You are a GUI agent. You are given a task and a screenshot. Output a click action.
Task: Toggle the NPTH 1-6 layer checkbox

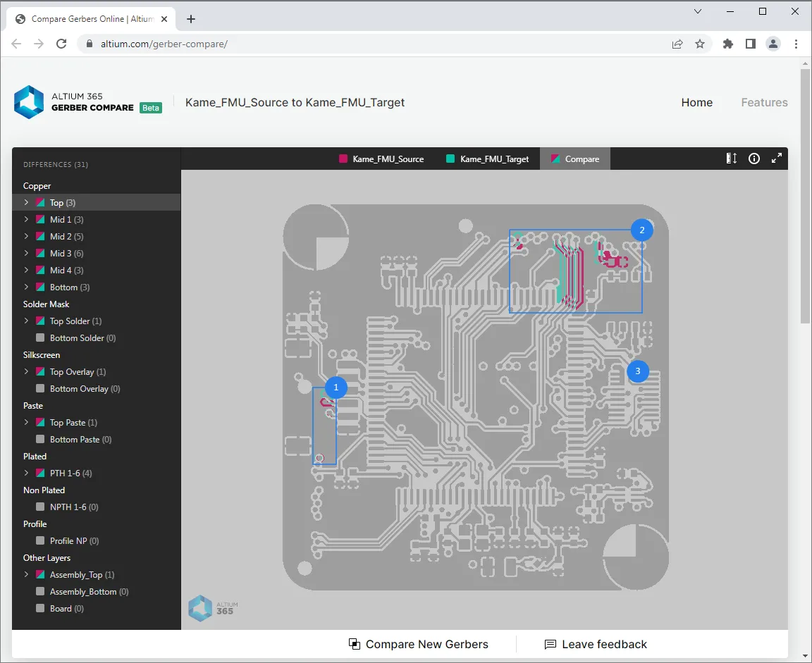(40, 507)
